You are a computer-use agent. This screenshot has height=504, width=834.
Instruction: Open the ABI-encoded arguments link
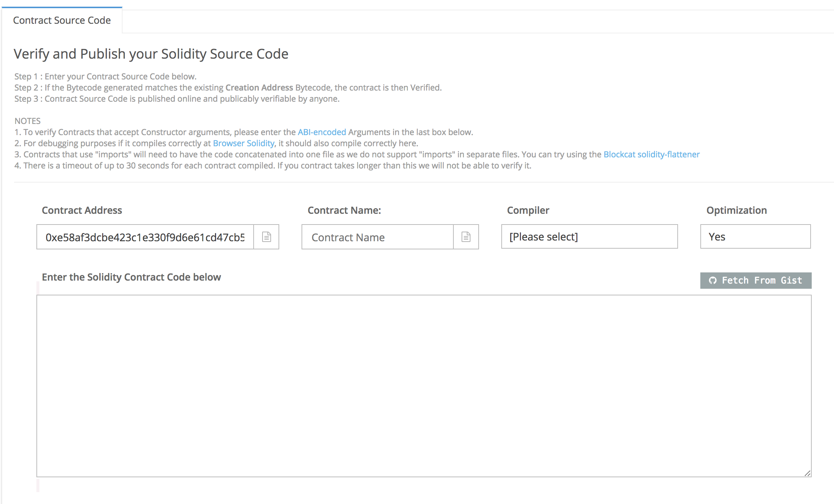pos(322,132)
